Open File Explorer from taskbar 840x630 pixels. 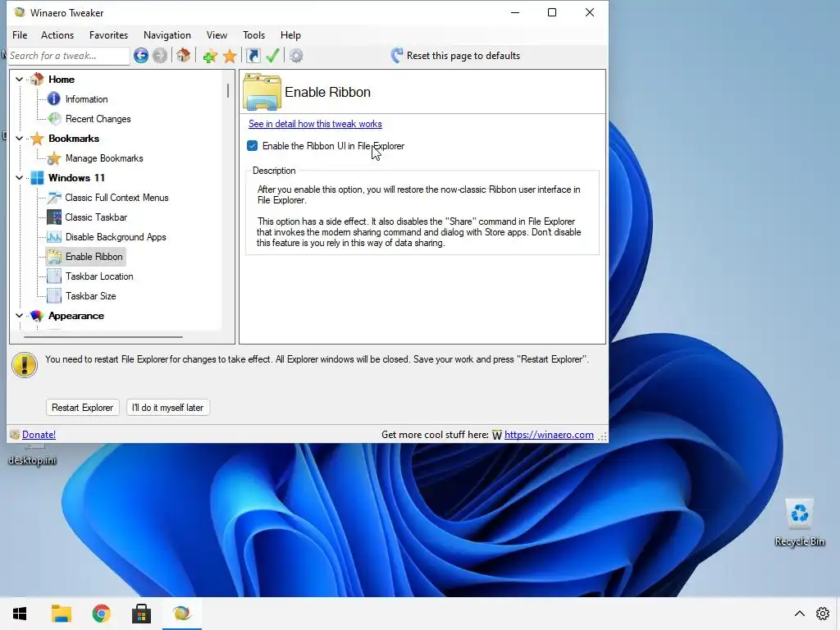[61, 614]
